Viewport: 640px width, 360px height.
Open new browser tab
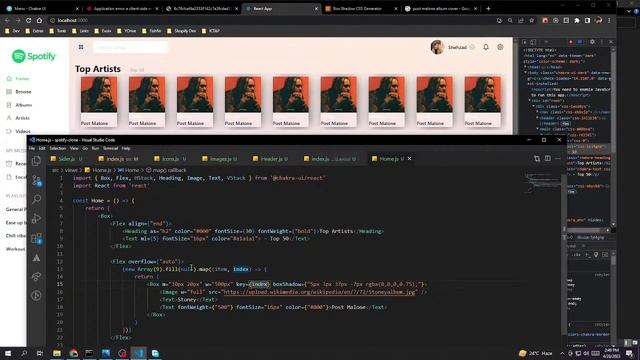488,9
